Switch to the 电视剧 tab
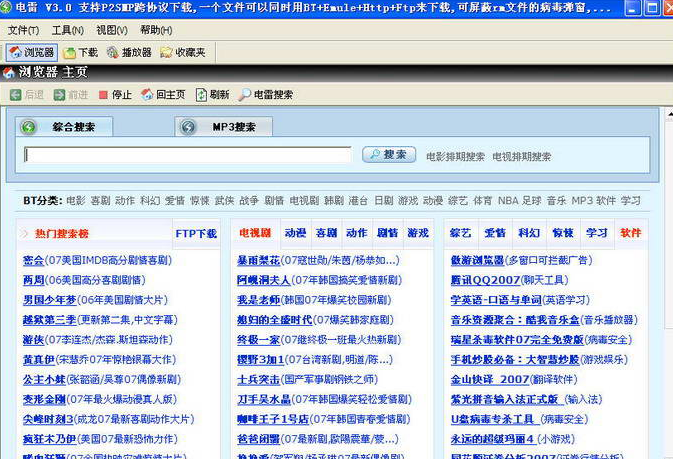The width and height of the screenshot is (673, 459). tap(255, 233)
